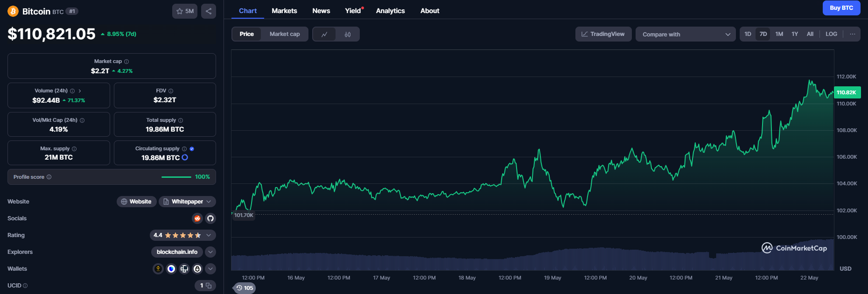
Task: Click the verified badge beside Circulating supply
Action: [192, 149]
